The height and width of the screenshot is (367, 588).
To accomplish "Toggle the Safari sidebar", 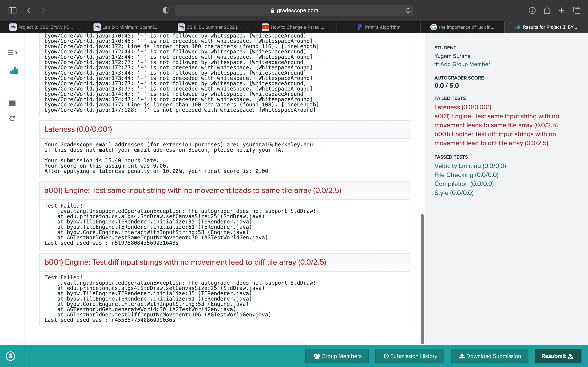I will coord(12,10).
